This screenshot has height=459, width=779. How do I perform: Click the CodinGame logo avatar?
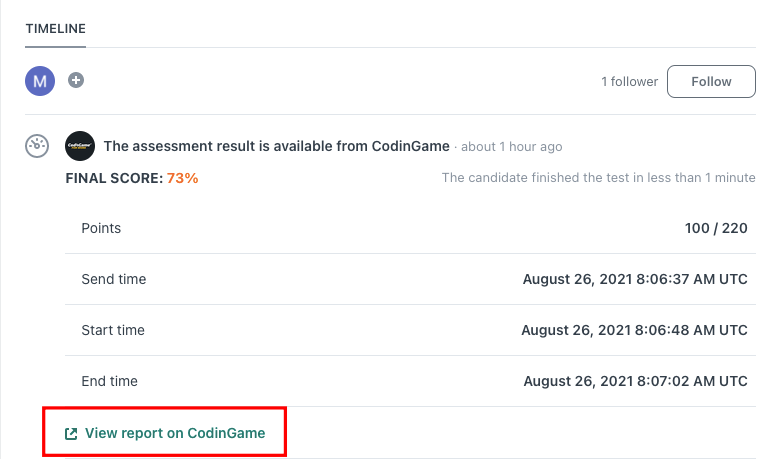(x=80, y=146)
